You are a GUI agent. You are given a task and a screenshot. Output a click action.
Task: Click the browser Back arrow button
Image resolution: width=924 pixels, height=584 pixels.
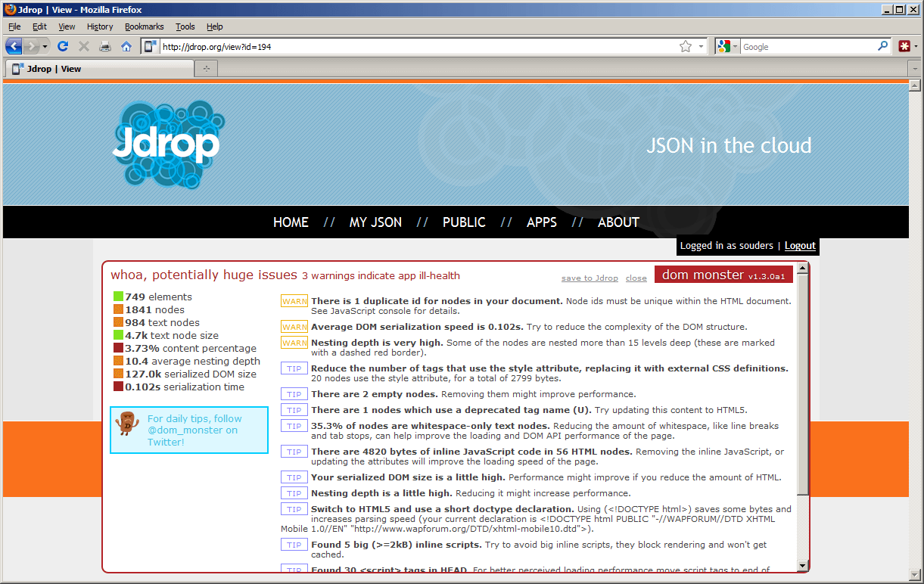pos(14,46)
